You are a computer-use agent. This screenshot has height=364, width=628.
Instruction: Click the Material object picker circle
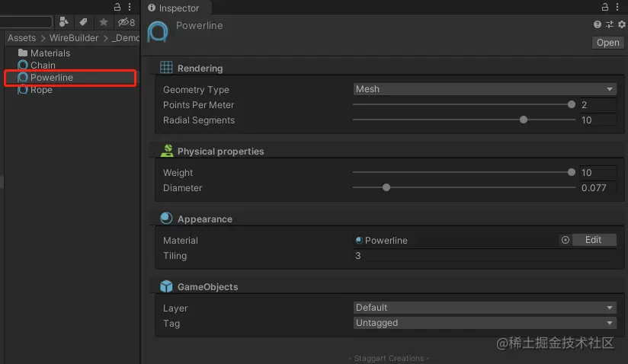[565, 240]
